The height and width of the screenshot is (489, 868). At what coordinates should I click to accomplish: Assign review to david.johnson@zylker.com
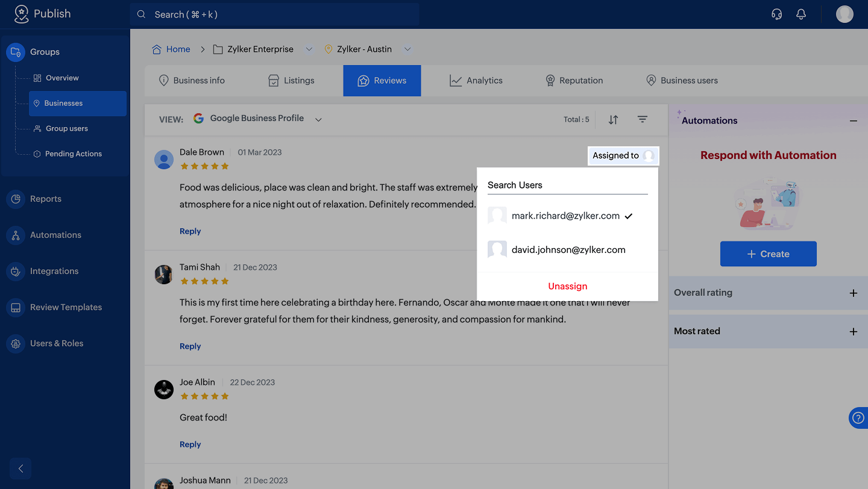click(x=568, y=249)
